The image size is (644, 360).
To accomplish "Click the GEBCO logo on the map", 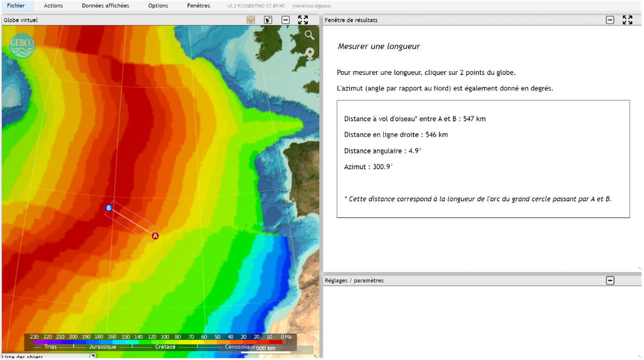I will 22,46.
